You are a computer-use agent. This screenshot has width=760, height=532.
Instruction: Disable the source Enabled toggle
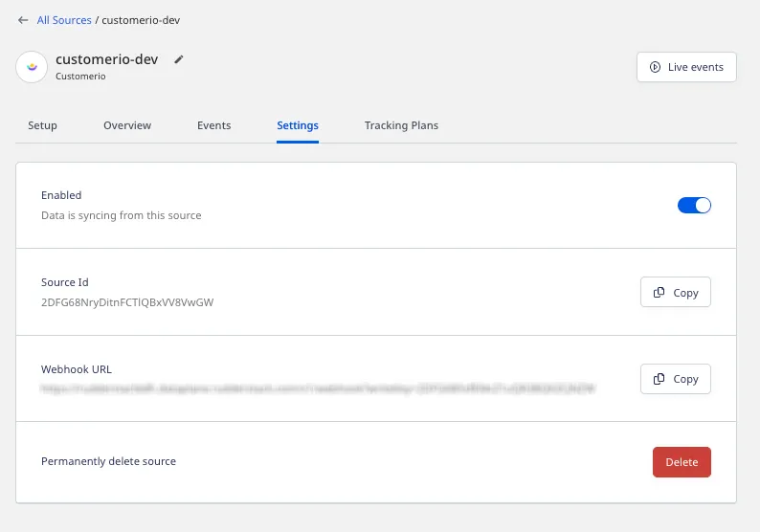694,206
